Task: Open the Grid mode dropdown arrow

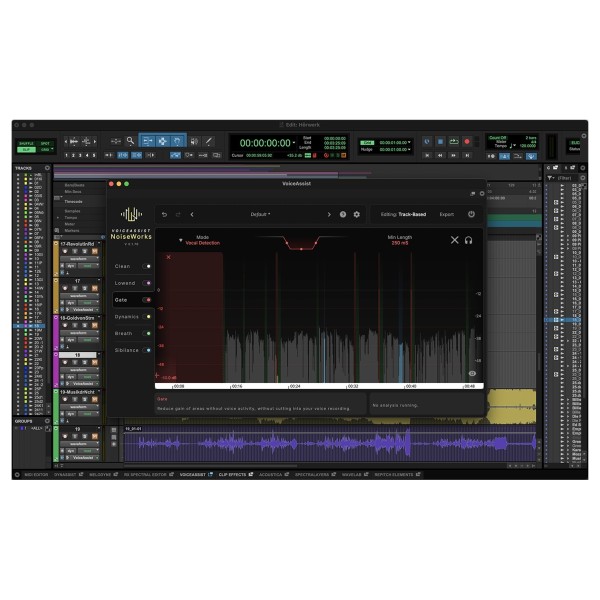Action: pyautogui.click(x=52, y=149)
